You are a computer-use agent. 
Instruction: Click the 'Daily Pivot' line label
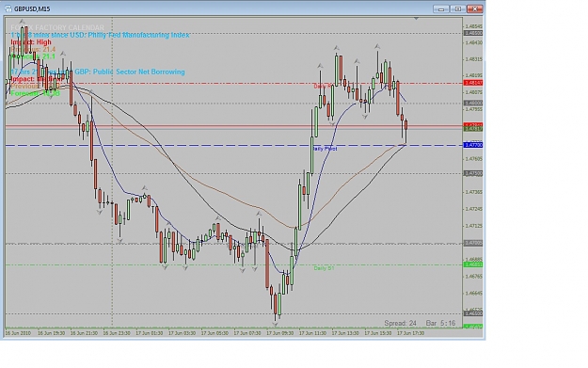point(325,149)
